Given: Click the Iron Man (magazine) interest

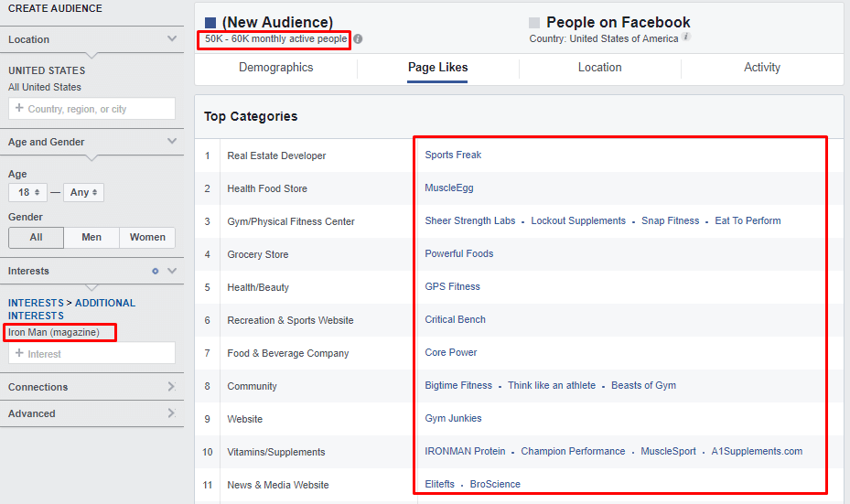Looking at the screenshot, I should [54, 332].
